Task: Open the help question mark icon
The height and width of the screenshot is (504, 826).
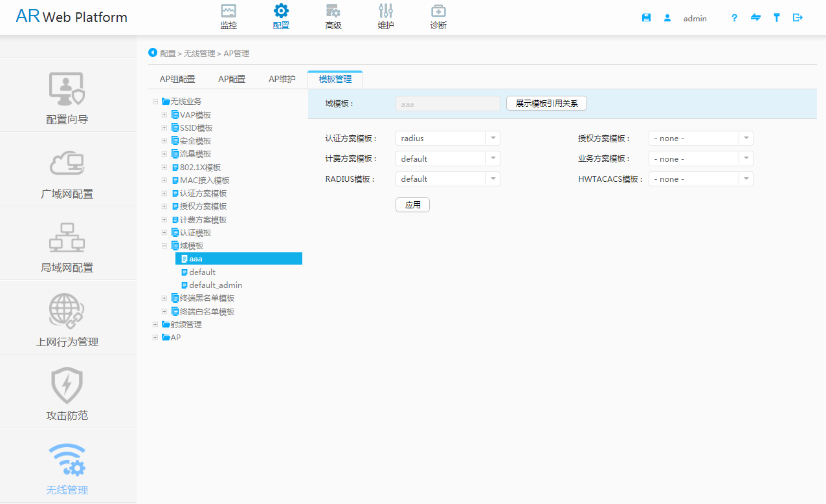Action: pyautogui.click(x=733, y=17)
